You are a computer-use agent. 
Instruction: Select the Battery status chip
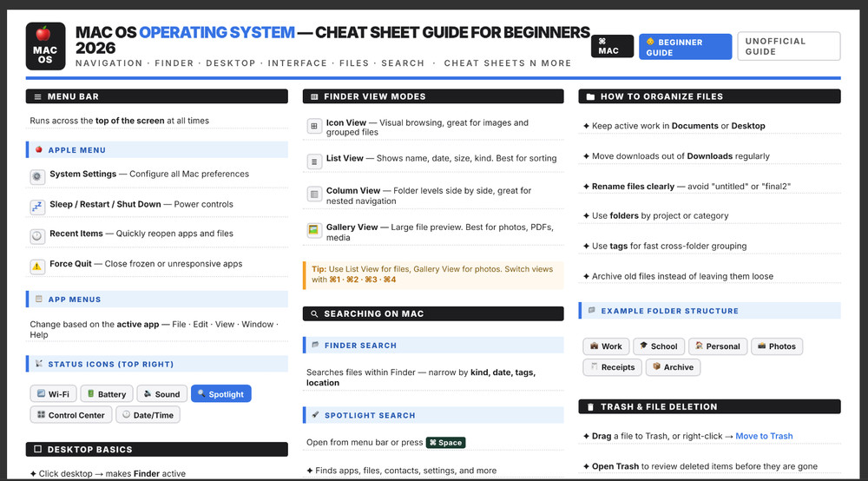click(107, 394)
